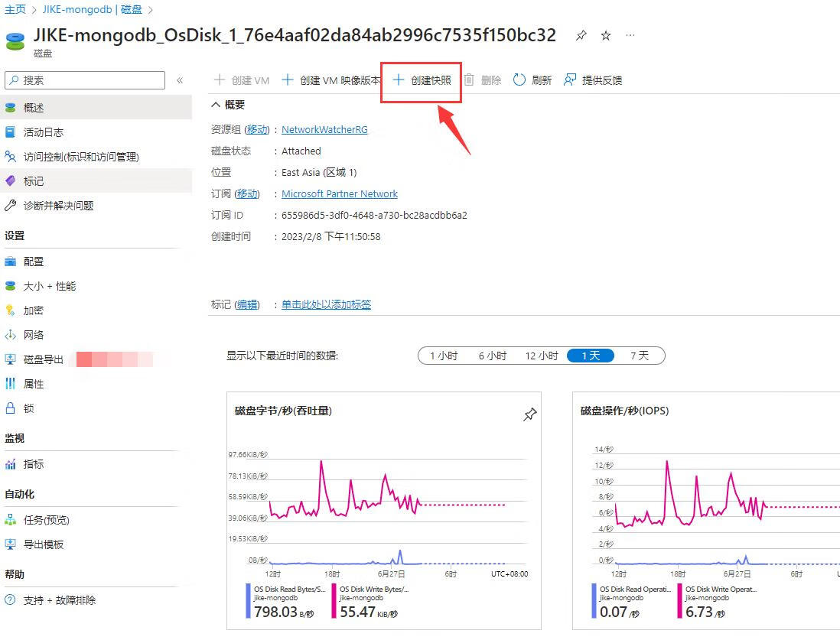Select OS Disk Read Operations legend
Viewport: 840px width, 640px height.
[x=631, y=600]
